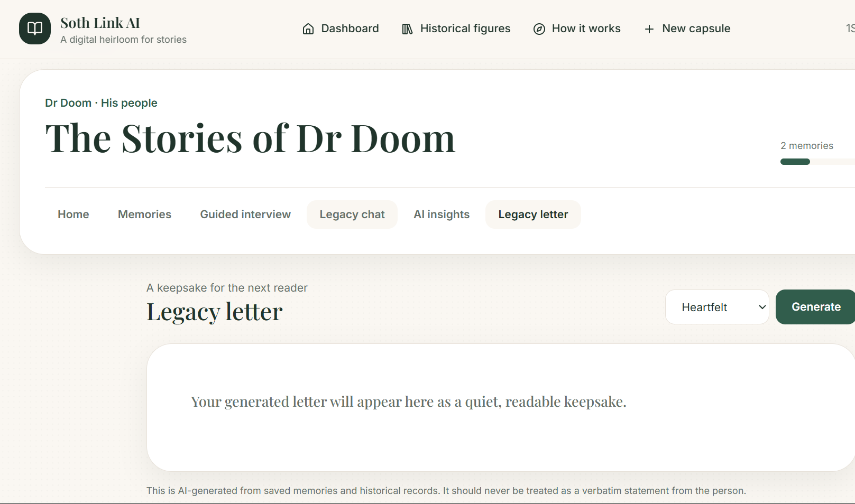Click the Historical figures books icon
This screenshot has width=855, height=504.
(x=407, y=29)
